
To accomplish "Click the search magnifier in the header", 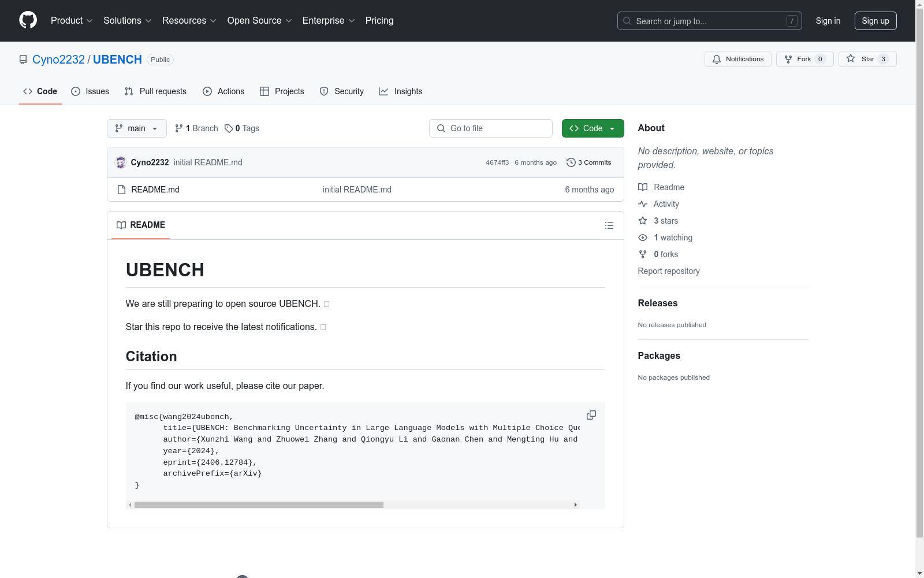I will (x=627, y=21).
